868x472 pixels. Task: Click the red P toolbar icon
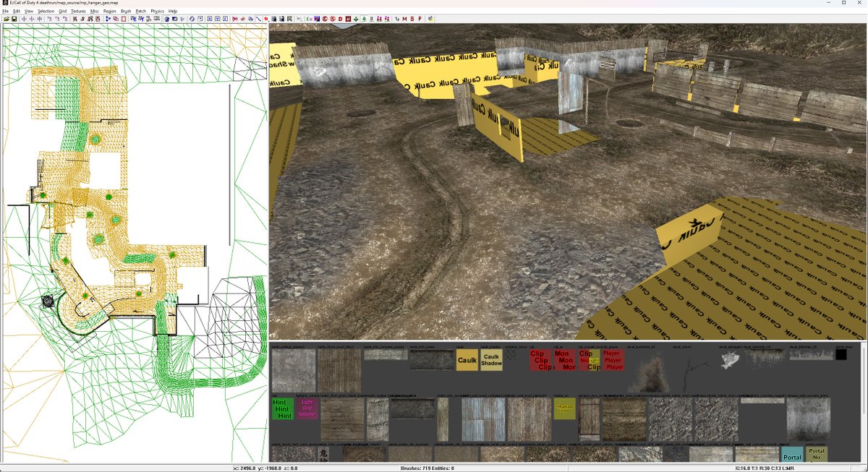click(x=420, y=19)
